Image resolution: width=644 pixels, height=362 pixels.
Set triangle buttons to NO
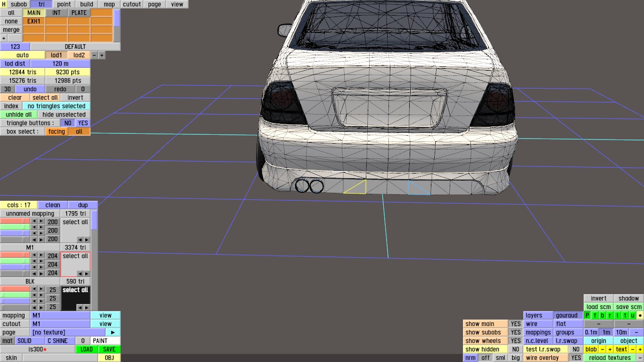pos(68,123)
